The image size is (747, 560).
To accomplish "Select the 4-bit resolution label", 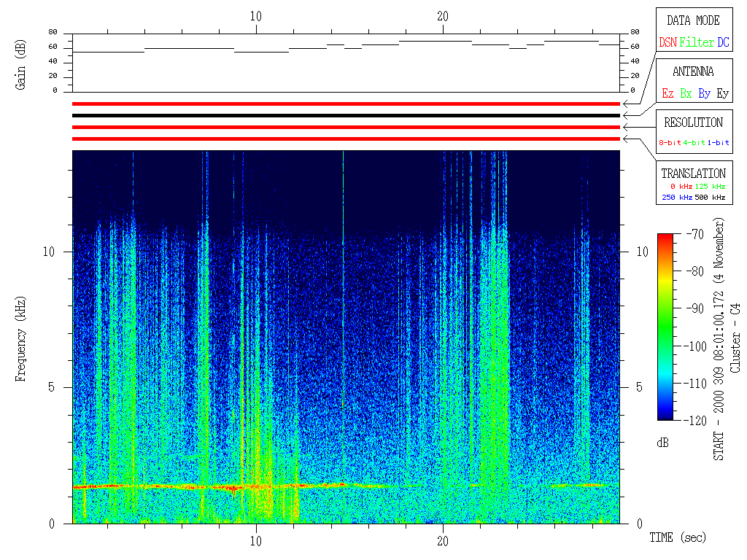I will (x=694, y=143).
